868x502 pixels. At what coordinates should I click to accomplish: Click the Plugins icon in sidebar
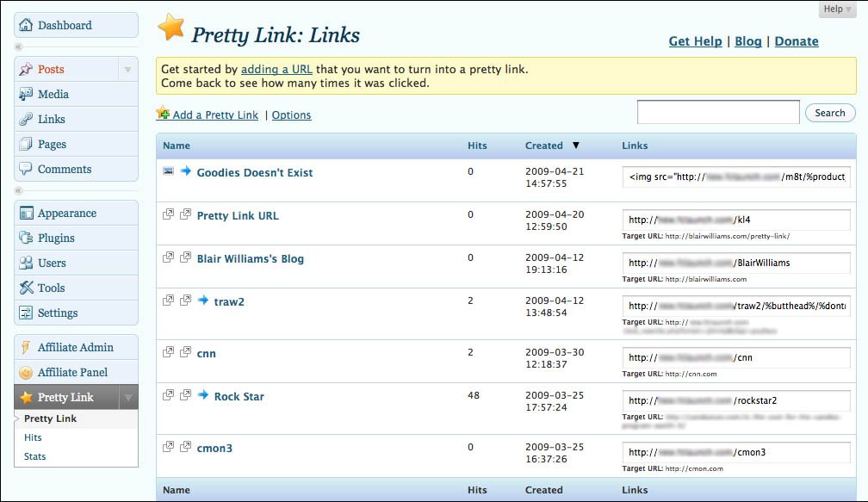coord(26,238)
